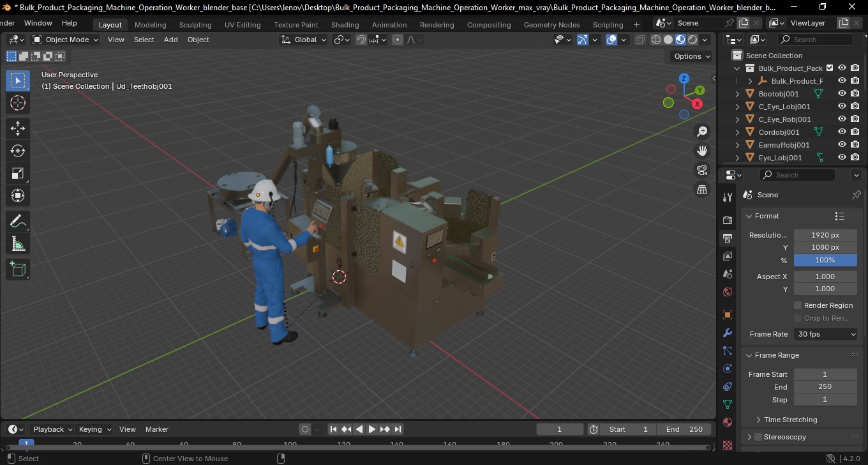Viewport: 868px width, 465px height.
Task: Open the Add menu in viewport header
Action: click(171, 40)
